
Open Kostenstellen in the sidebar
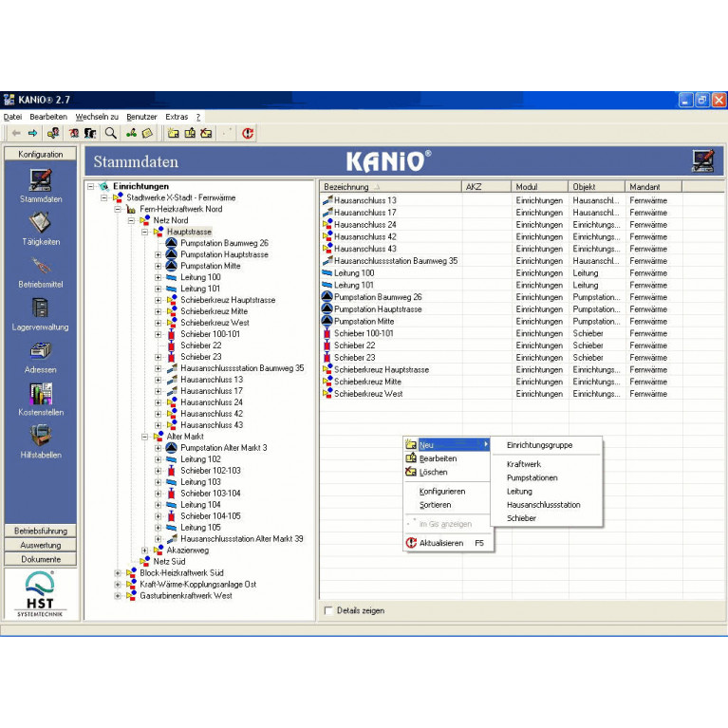(41, 400)
